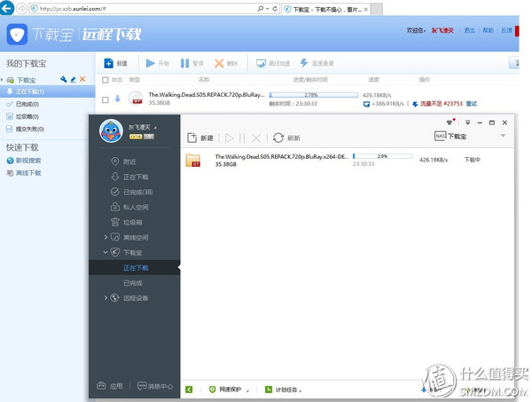The height and width of the screenshot is (402, 532).
Task: Expand the 远程设备 node in the client sidebar
Action: pyautogui.click(x=106, y=298)
